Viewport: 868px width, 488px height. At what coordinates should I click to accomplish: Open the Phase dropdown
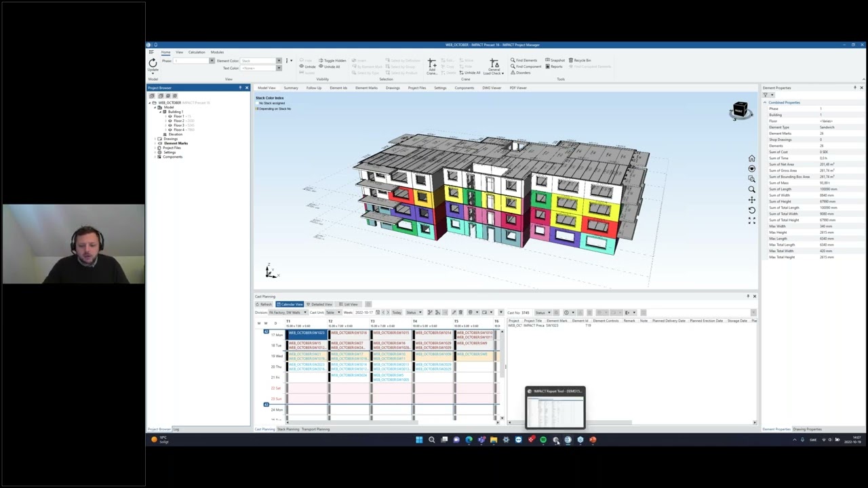tap(212, 61)
